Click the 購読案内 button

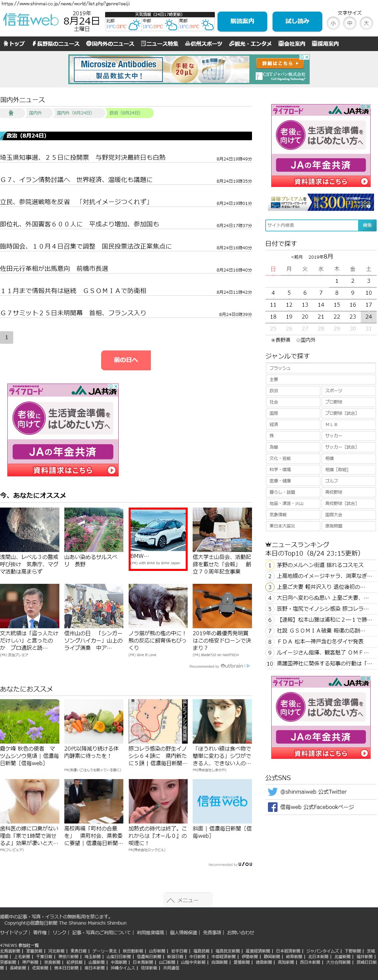pos(242,21)
